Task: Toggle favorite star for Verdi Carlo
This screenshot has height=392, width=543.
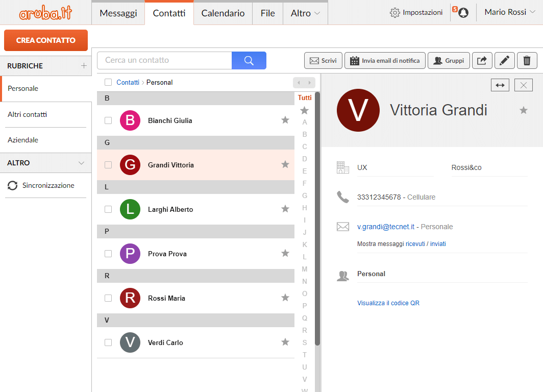Action: [x=285, y=342]
